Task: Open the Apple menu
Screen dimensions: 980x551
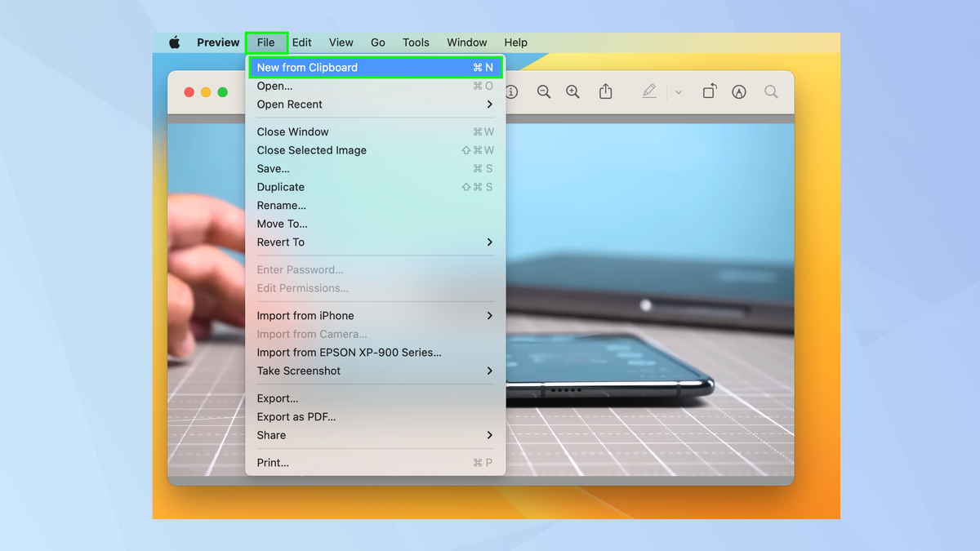Action: (x=174, y=42)
